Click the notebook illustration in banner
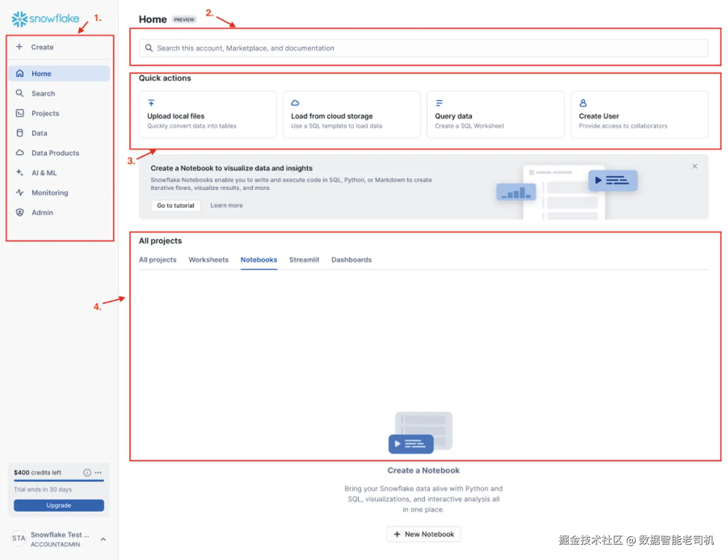 567,191
